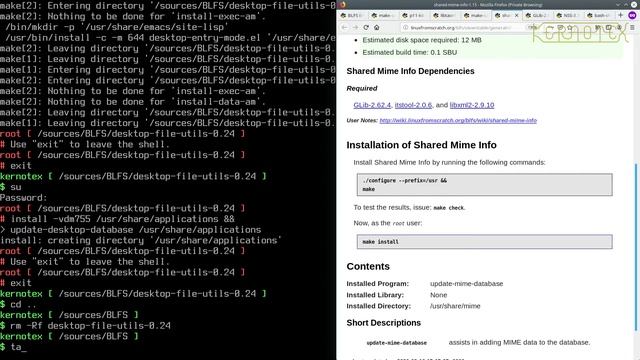Click '/bin/mkdir -p' terminal output line
The image size is (640, 360).
tap(116, 27)
